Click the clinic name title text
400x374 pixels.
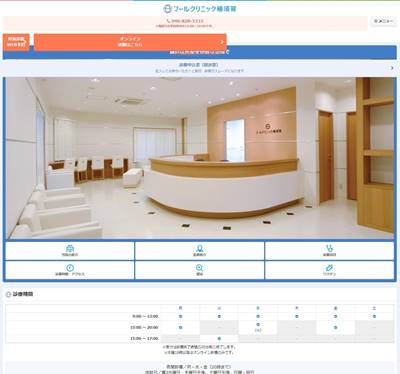click(x=205, y=9)
